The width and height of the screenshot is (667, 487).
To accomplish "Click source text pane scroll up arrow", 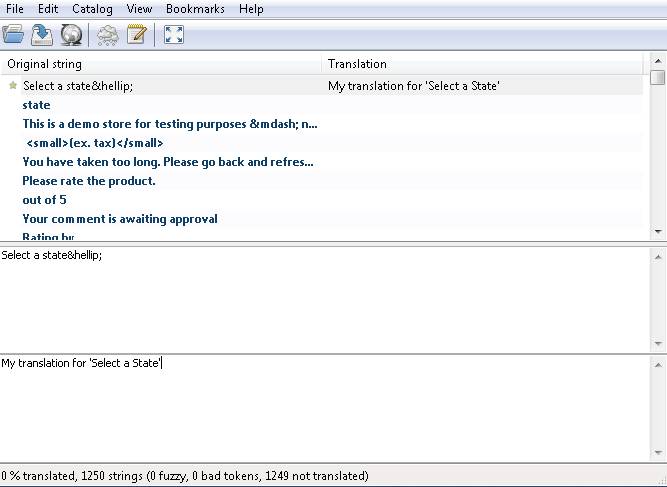I will coord(658,256).
